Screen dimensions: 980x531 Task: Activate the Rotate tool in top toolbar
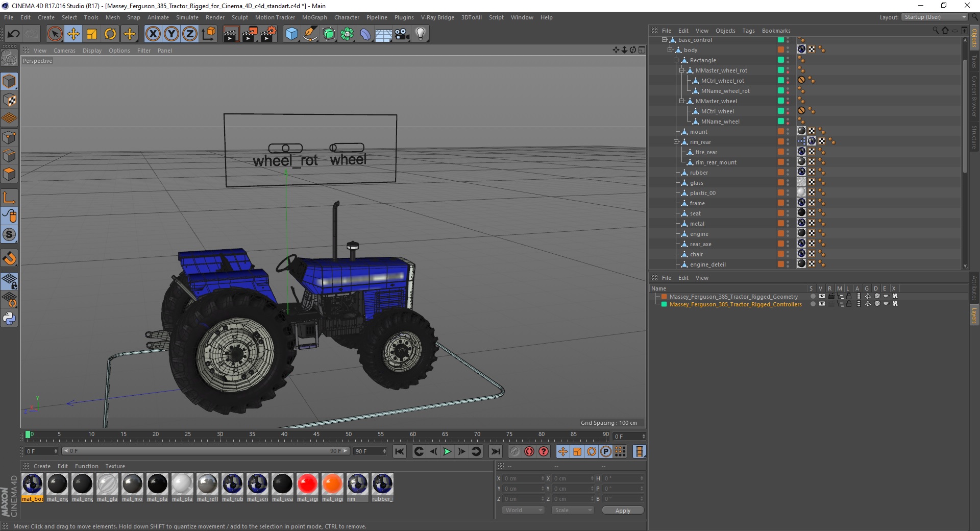(x=110, y=34)
